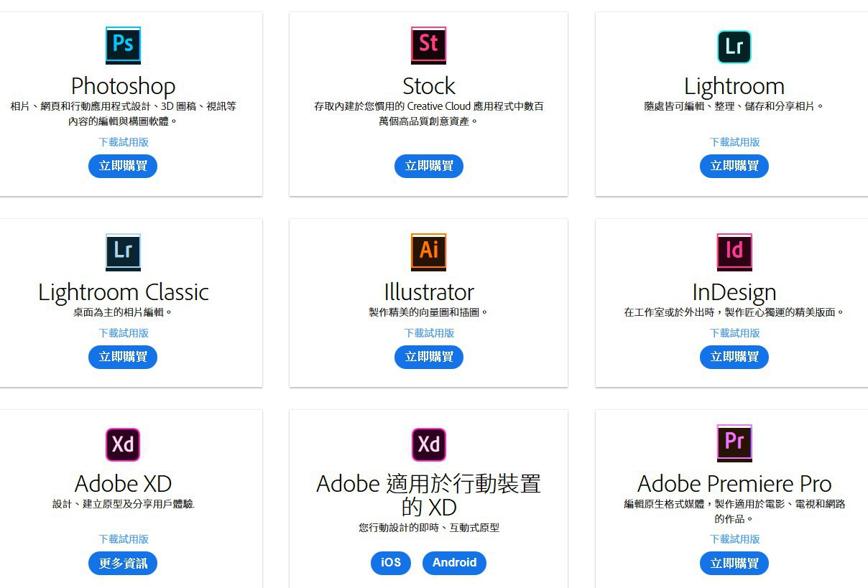Click the Lightroom icon with rounded corners

point(734,47)
